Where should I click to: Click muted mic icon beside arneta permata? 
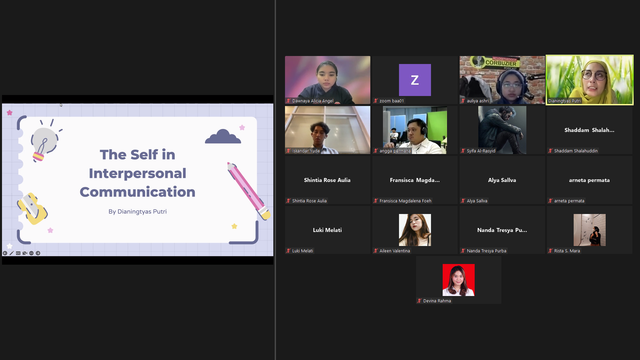pos(550,201)
